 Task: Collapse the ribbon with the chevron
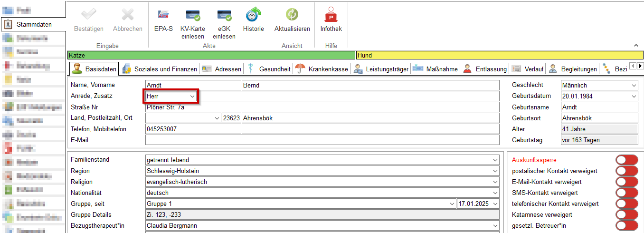636,46
